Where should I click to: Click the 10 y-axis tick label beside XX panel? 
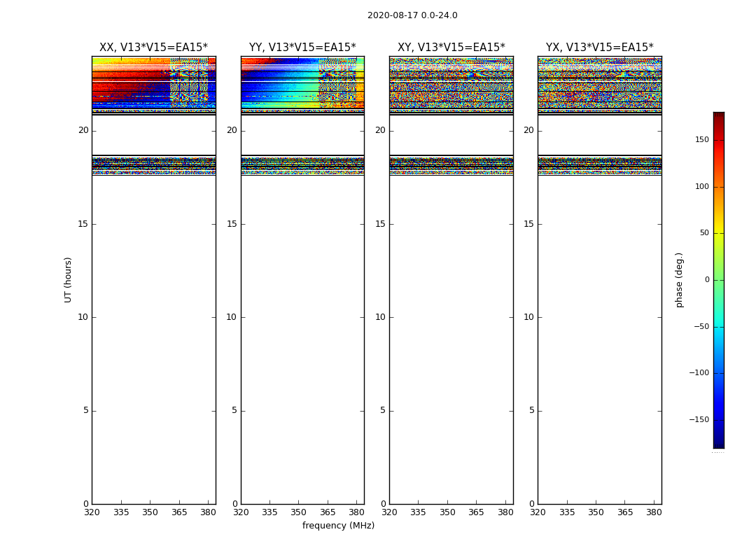[83, 317]
